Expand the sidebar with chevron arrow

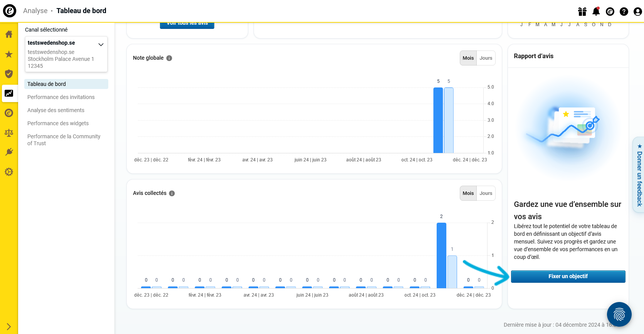(x=9, y=327)
